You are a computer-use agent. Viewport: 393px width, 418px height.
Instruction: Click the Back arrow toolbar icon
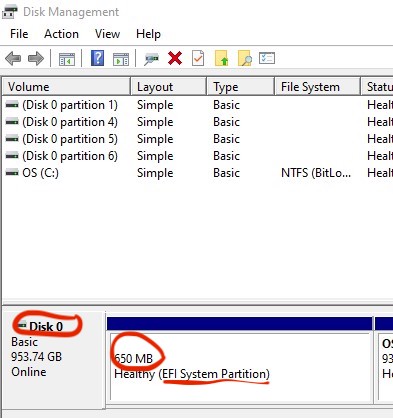pyautogui.click(x=13, y=59)
